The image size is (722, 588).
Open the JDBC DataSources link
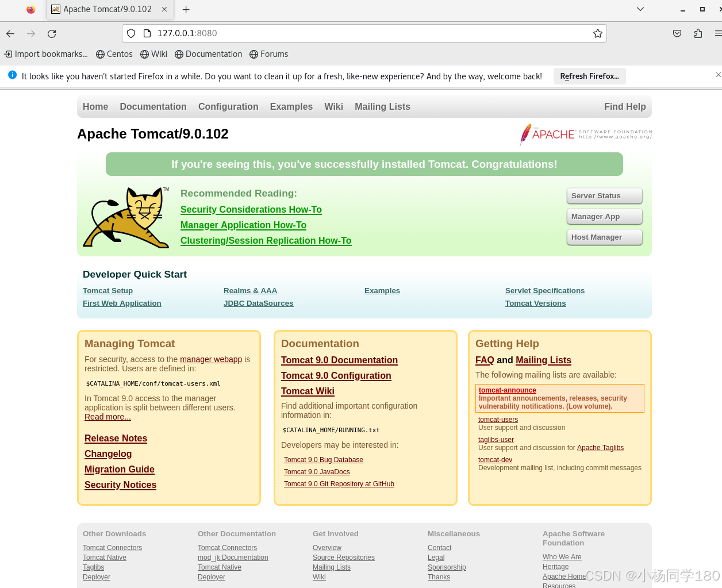point(258,303)
